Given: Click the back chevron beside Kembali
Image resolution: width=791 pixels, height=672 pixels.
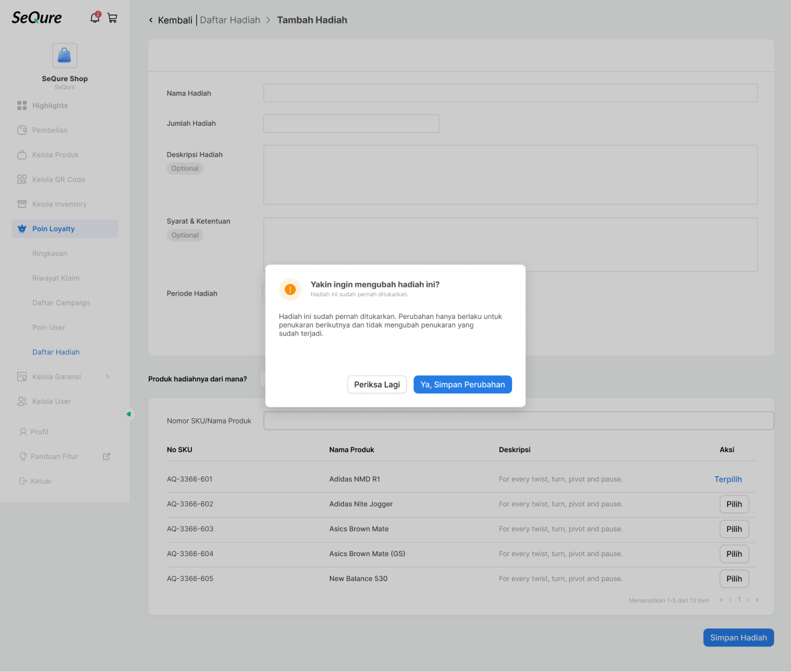Looking at the screenshot, I should [x=151, y=20].
